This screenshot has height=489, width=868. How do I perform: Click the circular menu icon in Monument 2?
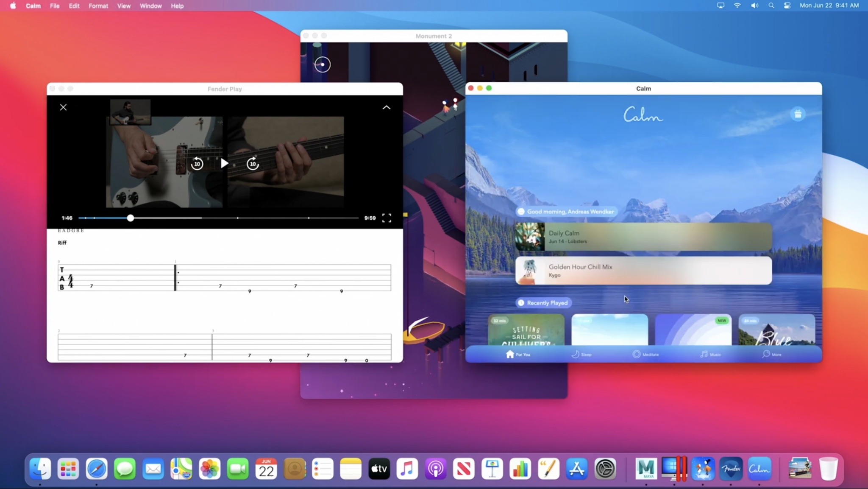tap(323, 64)
